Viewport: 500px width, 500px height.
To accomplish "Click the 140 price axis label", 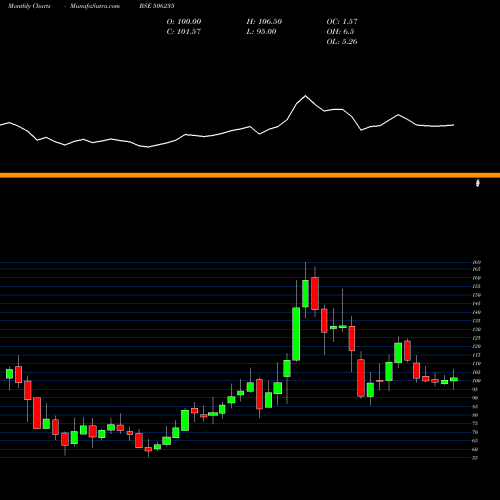I will click(x=477, y=312).
